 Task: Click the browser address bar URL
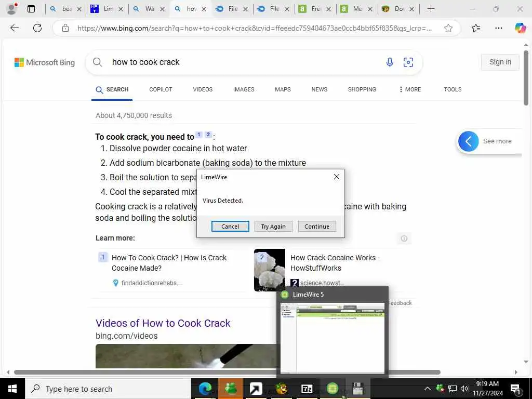coord(255,28)
